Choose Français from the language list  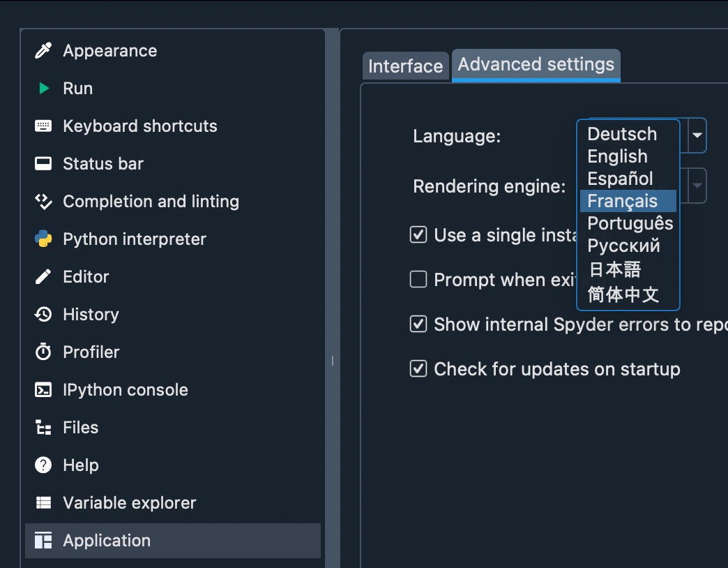tap(622, 201)
